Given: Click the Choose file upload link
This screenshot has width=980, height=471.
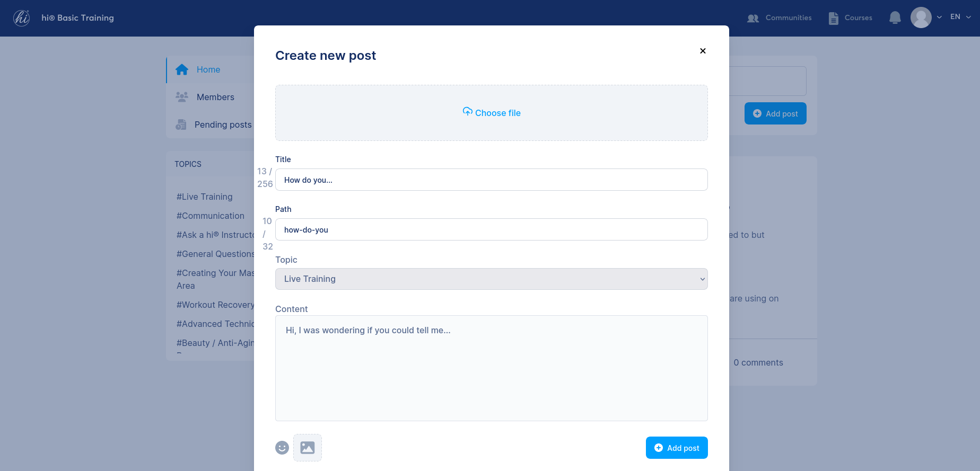Looking at the screenshot, I should 492,112.
